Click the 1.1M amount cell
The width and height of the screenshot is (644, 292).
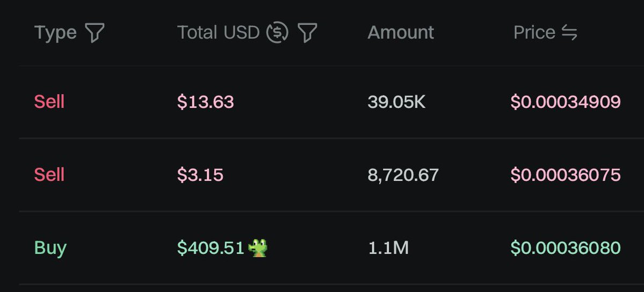pos(388,247)
